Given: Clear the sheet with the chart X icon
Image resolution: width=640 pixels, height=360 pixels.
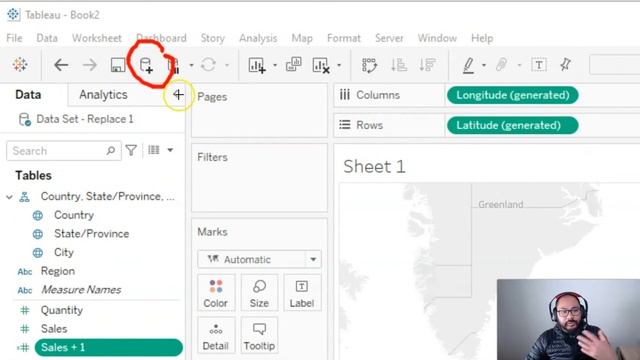Looking at the screenshot, I should pos(321,65).
